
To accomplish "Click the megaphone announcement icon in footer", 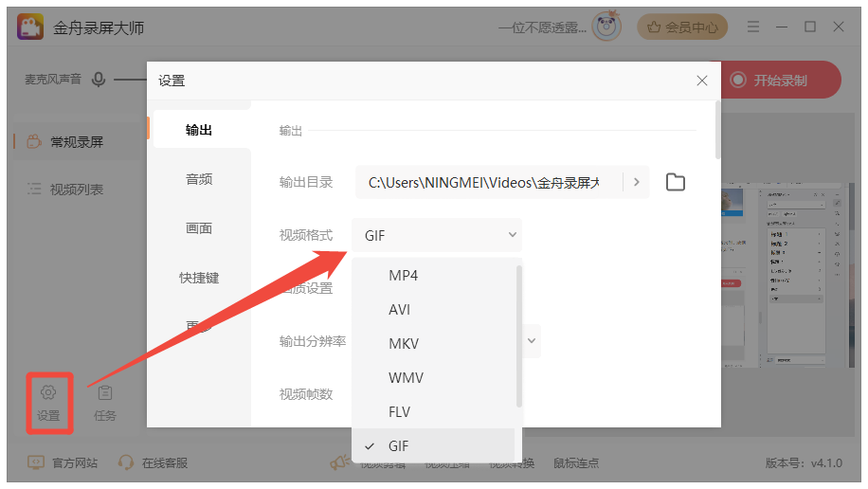I will [339, 463].
